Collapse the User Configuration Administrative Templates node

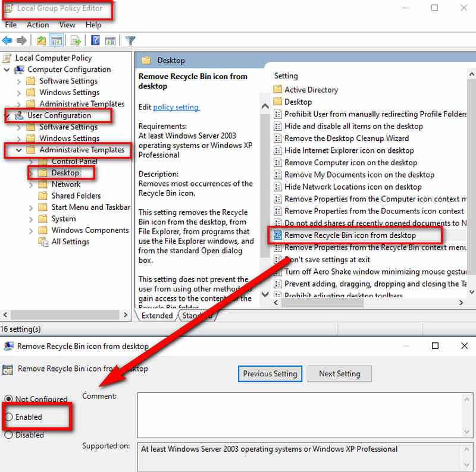click(19, 150)
